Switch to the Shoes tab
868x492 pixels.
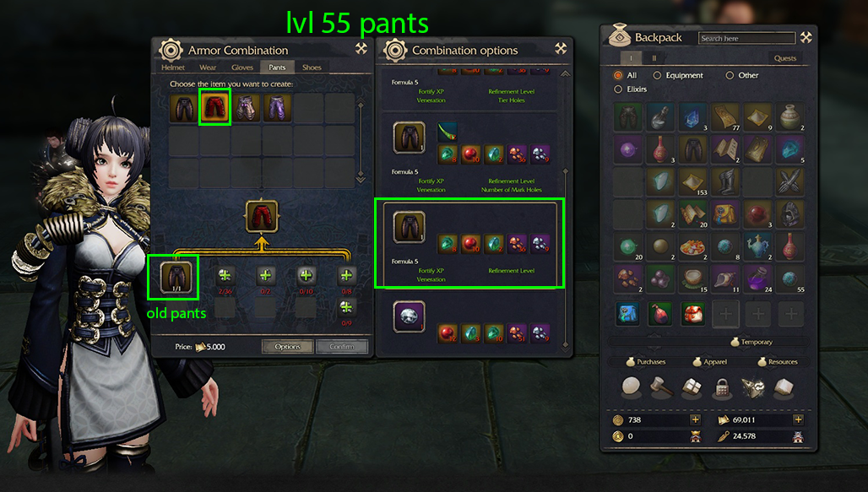tap(312, 68)
